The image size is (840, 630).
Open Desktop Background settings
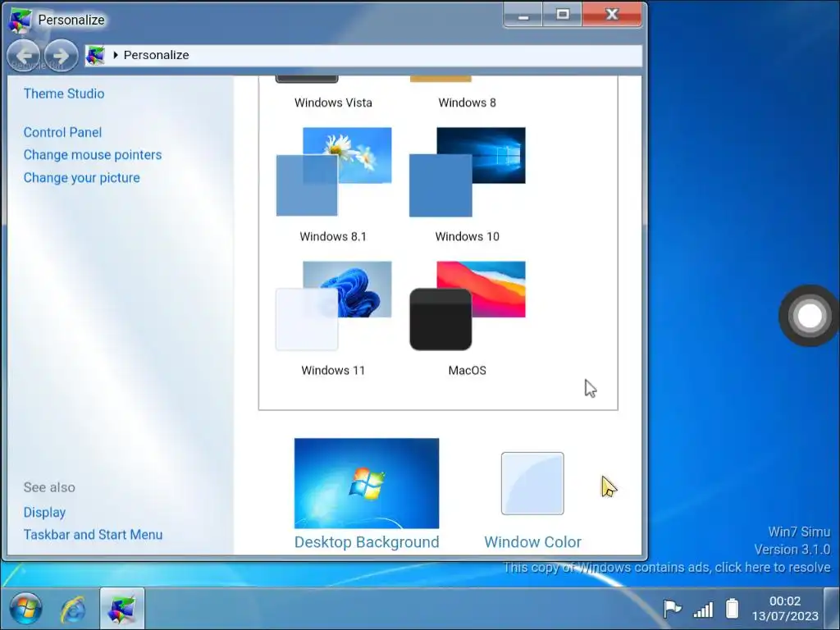(367, 541)
